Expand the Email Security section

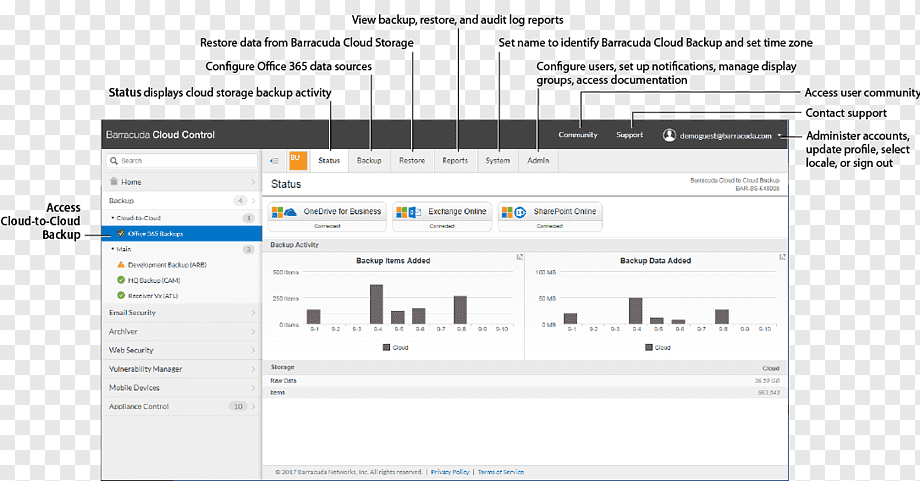(x=253, y=313)
